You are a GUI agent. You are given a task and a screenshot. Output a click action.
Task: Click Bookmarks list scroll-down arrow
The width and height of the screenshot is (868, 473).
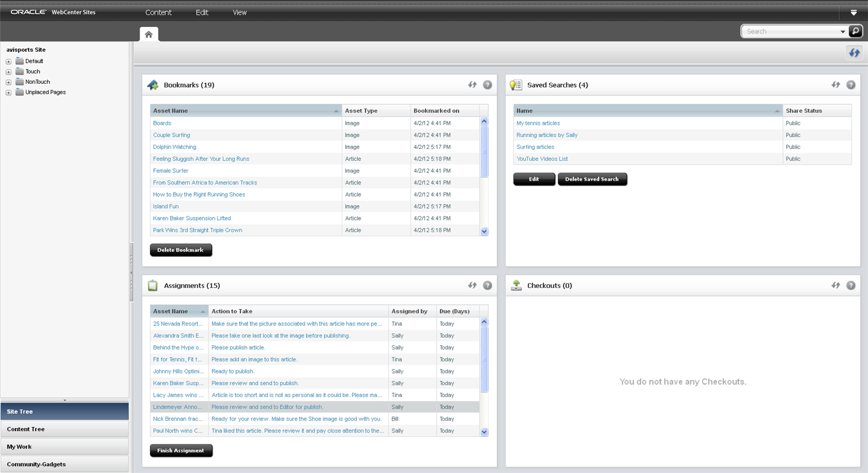[x=484, y=232]
